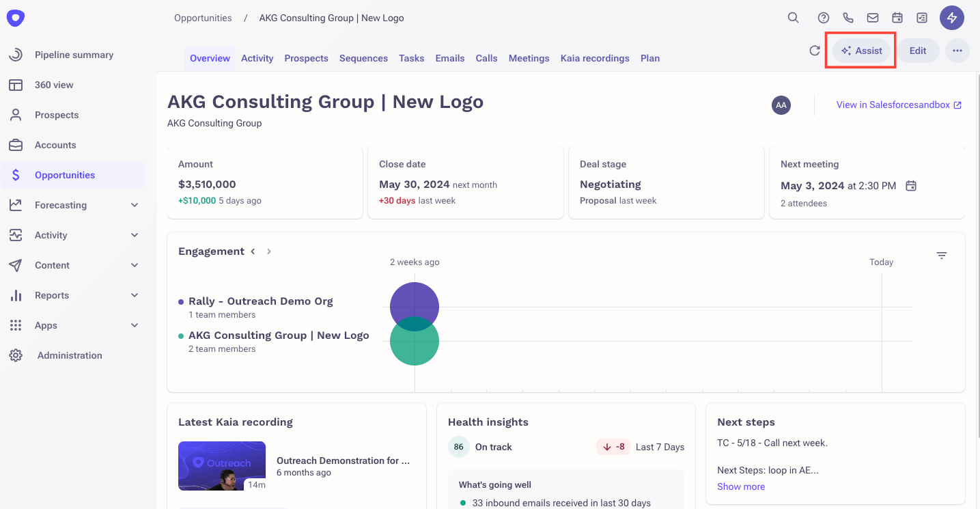Open the tasks checklist icon
Viewport: 980px width, 509px height.
922,18
